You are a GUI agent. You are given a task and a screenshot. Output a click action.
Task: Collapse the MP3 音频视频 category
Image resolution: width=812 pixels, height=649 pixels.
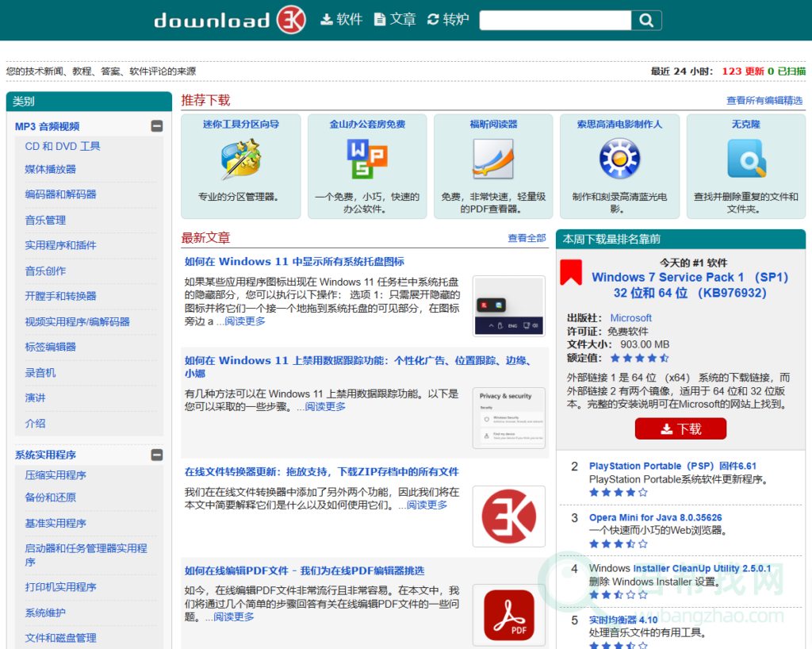point(157,126)
